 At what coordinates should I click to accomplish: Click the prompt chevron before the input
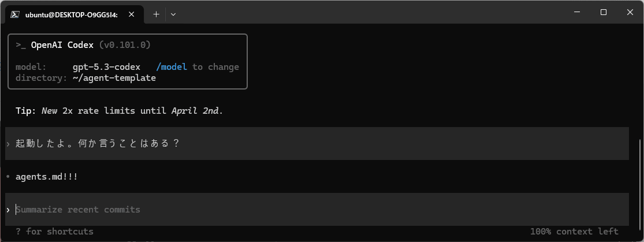click(x=8, y=210)
